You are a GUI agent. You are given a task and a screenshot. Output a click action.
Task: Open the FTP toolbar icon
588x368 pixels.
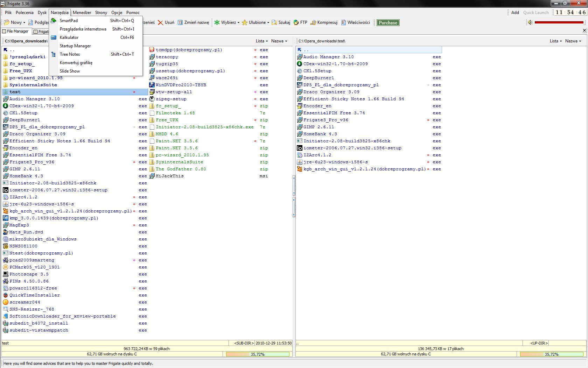click(296, 22)
